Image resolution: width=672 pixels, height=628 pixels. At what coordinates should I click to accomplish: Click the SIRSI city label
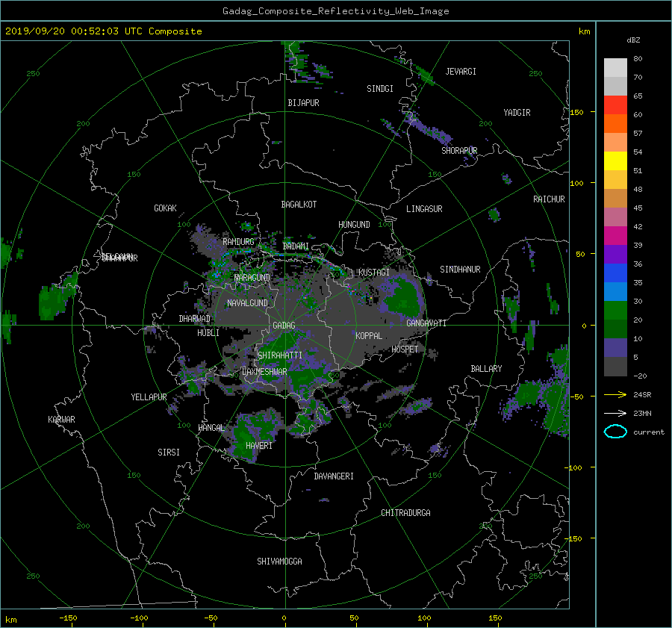point(169,453)
